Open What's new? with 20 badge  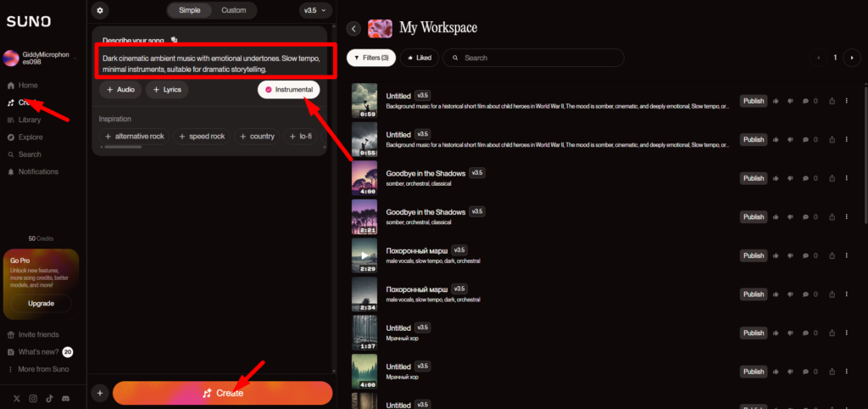(x=39, y=352)
